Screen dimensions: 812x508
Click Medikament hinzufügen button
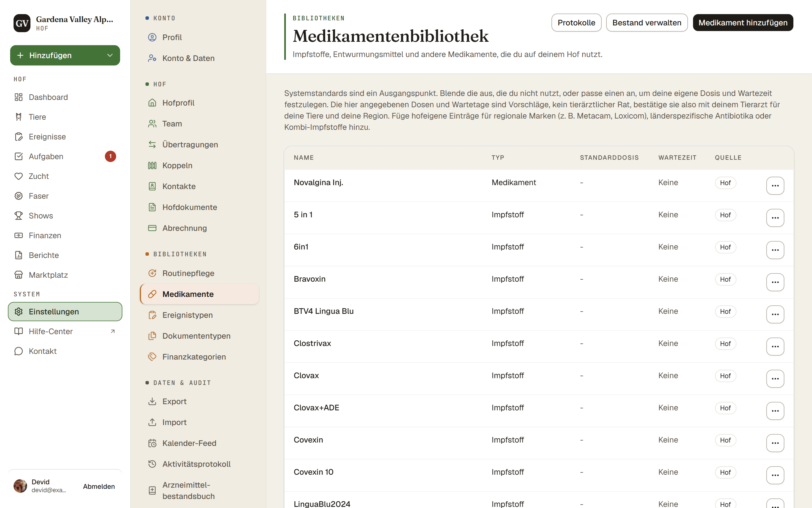(743, 23)
